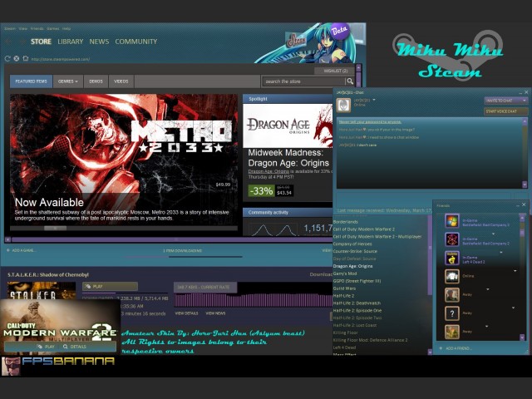This screenshot has width=532, height=399.
Task: Expand dropdown arrow for the question-mark friend
Action: (x=514, y=308)
